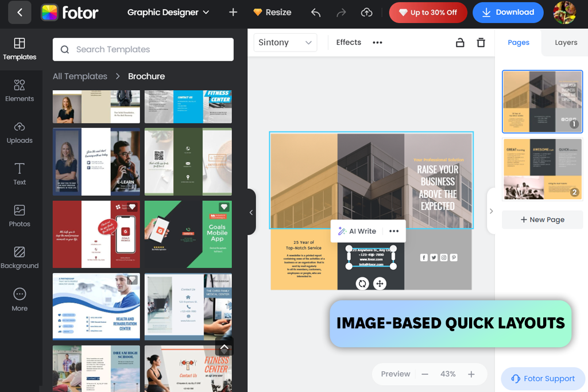Screen dimensions: 588x392
Task: Choose the Dream High School template
Action: tap(96, 369)
